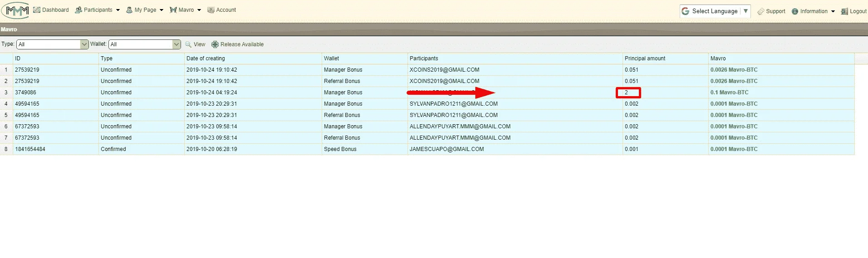Sort by the Participants column header
Viewport: 868px width, 258px height.
(x=515, y=58)
